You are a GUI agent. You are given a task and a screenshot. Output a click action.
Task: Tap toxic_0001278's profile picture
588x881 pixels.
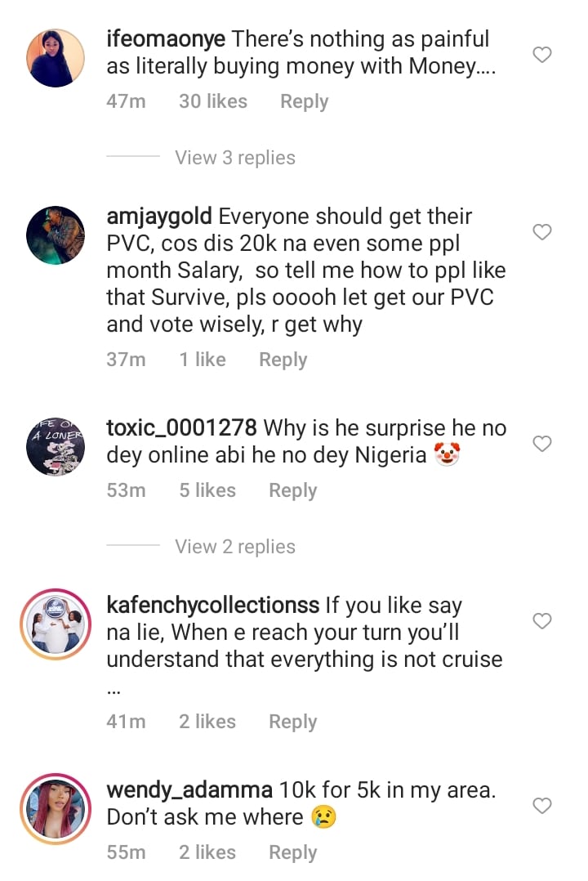(56, 446)
